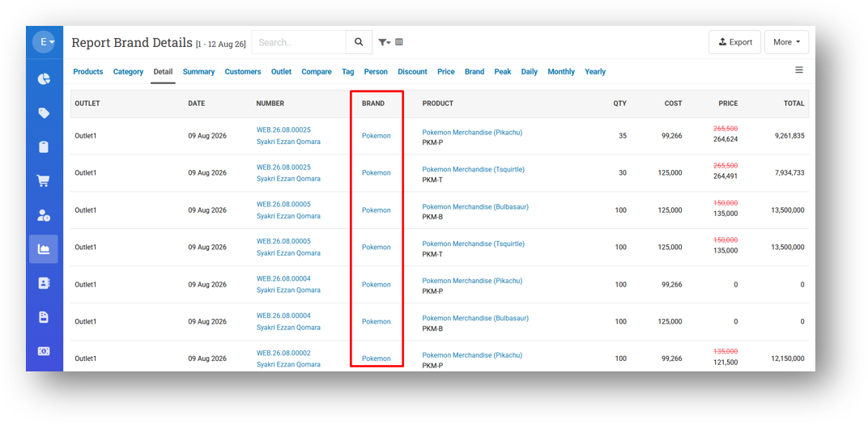The width and height of the screenshot is (868, 424).
Task: Open the contact book sidebar icon
Action: (x=44, y=283)
